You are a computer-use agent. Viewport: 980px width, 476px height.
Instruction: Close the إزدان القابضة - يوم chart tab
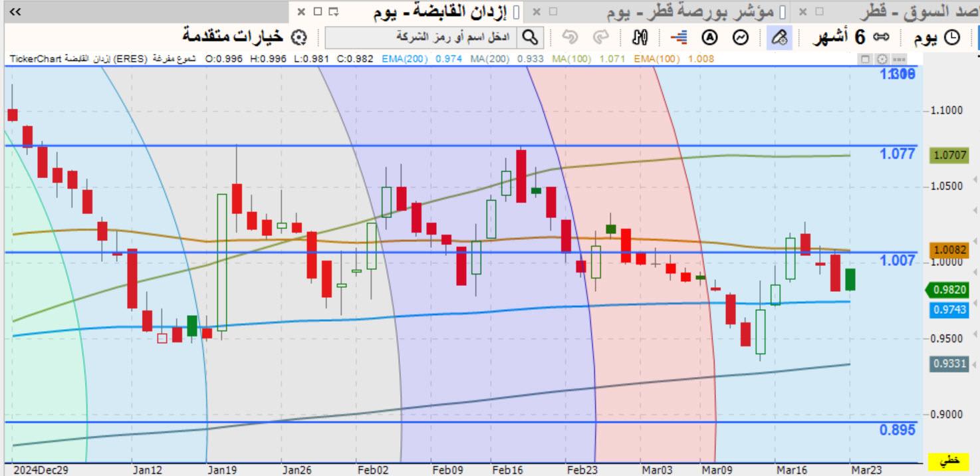pyautogui.click(x=301, y=11)
